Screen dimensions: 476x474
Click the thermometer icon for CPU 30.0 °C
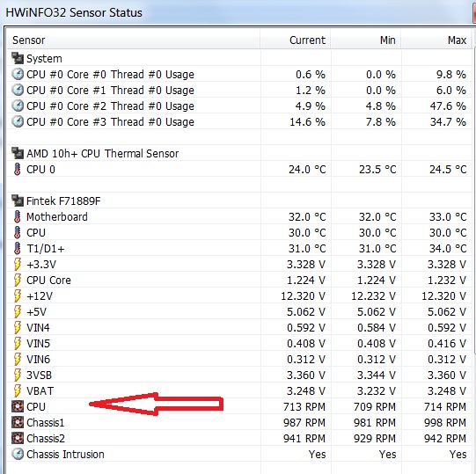[x=18, y=232]
